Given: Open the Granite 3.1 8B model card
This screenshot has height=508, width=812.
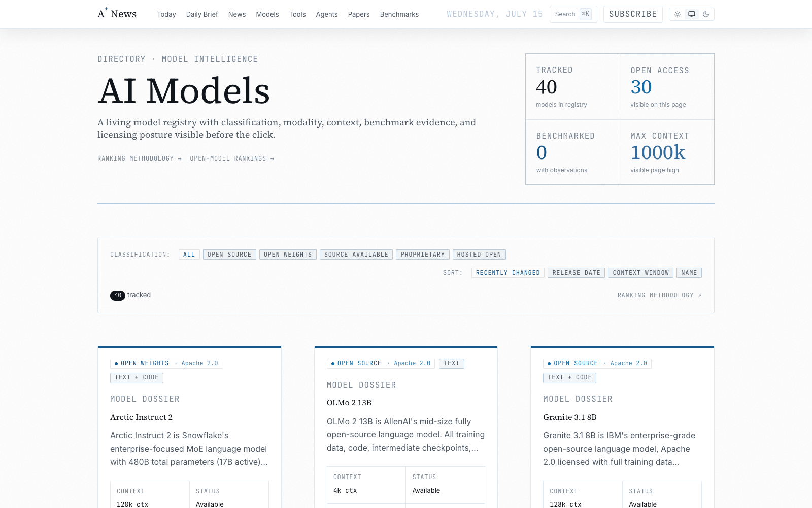Looking at the screenshot, I should click(622, 428).
